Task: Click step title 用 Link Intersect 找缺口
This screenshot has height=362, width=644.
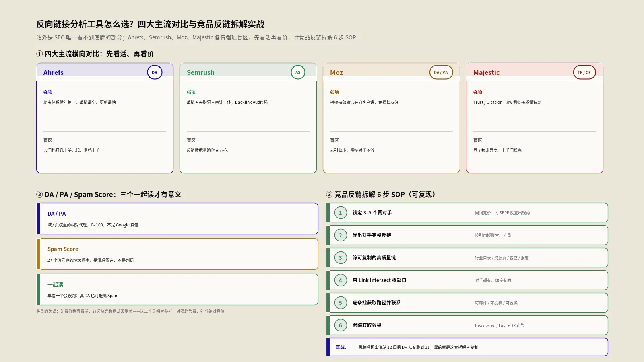Action: [x=380, y=280]
